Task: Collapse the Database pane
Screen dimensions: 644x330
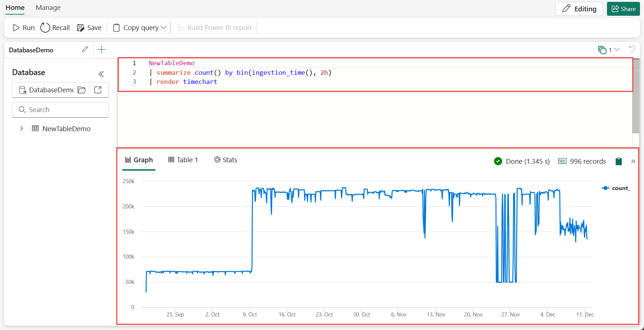Action: [101, 74]
